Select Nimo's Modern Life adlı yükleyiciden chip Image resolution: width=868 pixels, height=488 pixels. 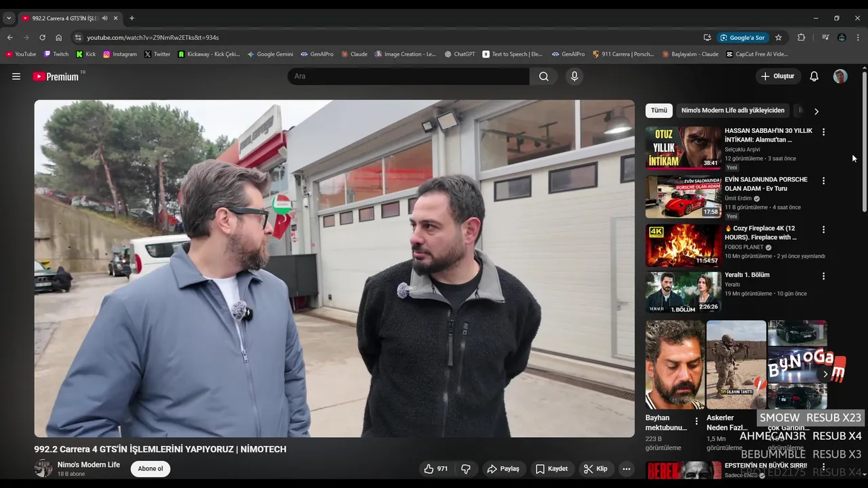point(732,110)
